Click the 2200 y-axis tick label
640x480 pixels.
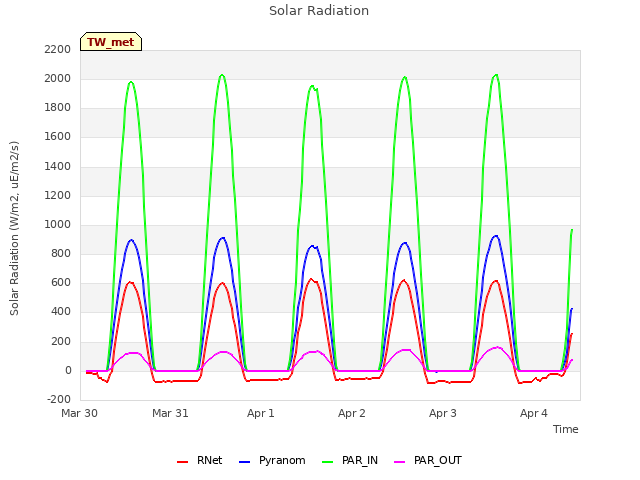pos(58,49)
